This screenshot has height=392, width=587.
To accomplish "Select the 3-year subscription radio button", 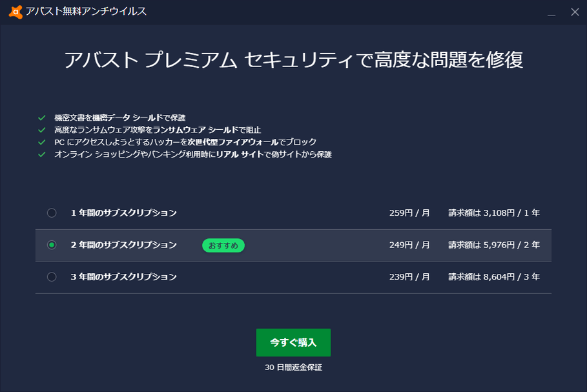I will tap(52, 277).
